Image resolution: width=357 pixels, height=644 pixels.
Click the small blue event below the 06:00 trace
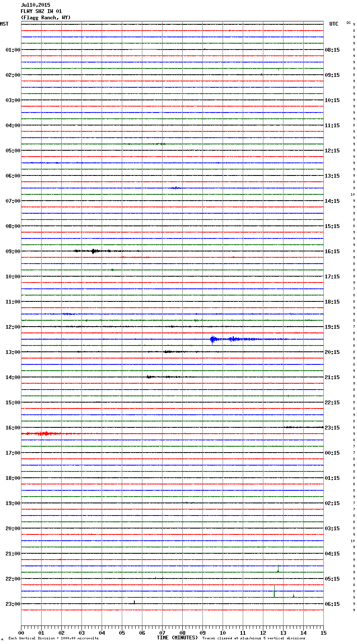[176, 188]
